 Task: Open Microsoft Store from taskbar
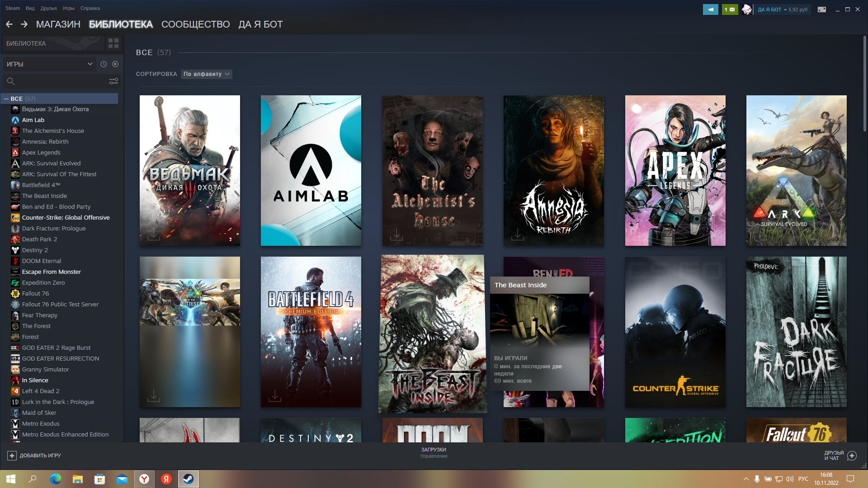tap(100, 479)
